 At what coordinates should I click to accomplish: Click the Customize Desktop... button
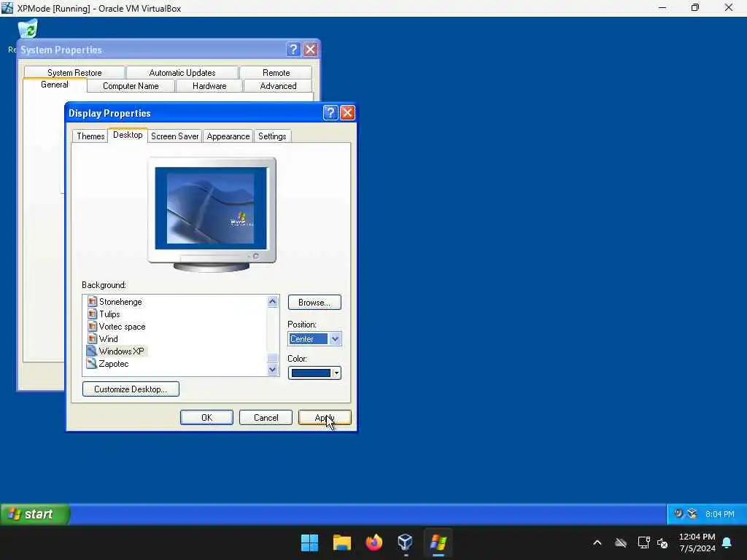131,389
